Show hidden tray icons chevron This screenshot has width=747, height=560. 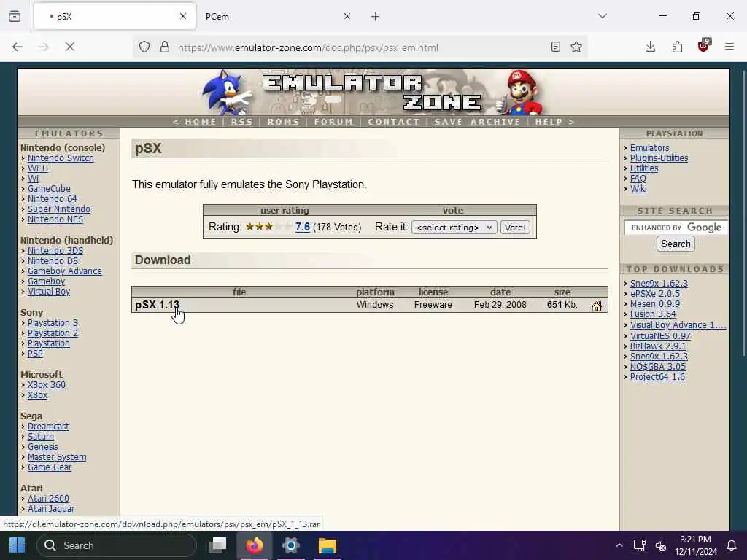(619, 545)
